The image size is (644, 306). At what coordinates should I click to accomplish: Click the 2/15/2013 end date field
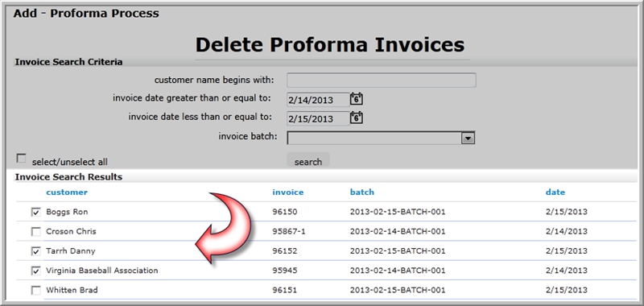click(x=318, y=118)
